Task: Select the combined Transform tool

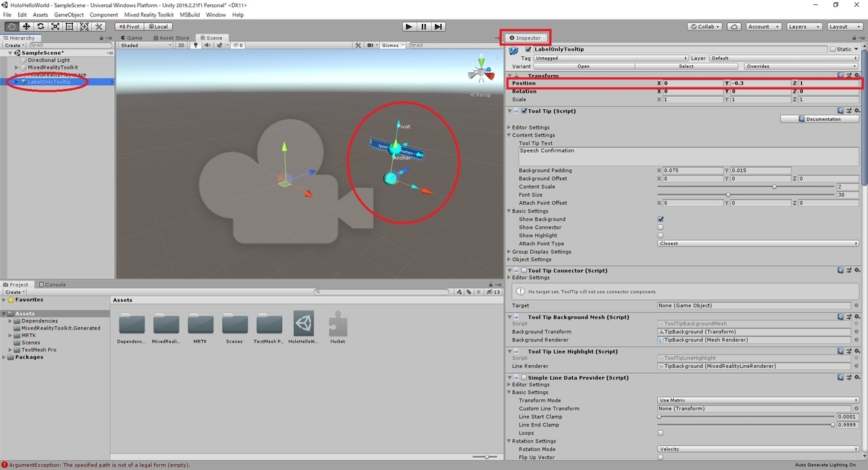Action: click(x=84, y=26)
